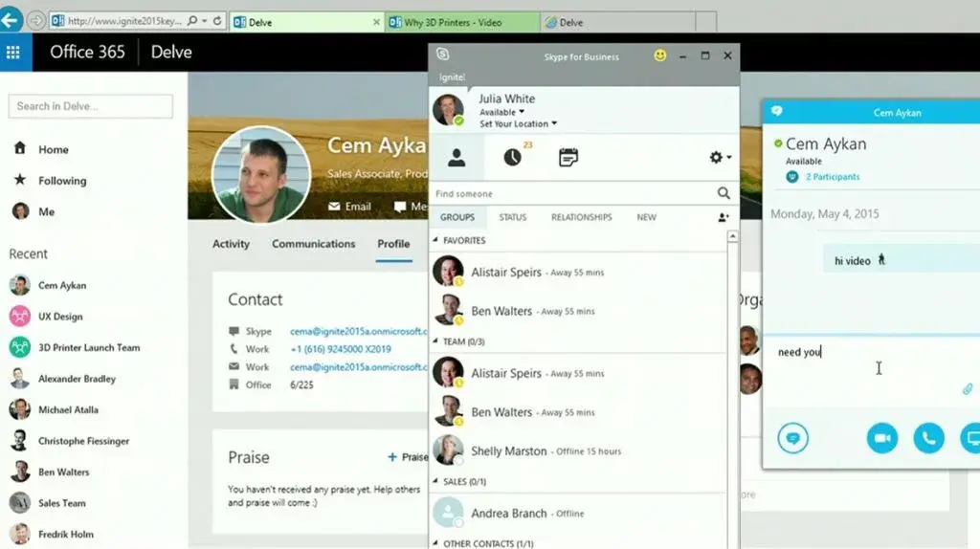Click the IM chat bubble button

[x=793, y=438]
